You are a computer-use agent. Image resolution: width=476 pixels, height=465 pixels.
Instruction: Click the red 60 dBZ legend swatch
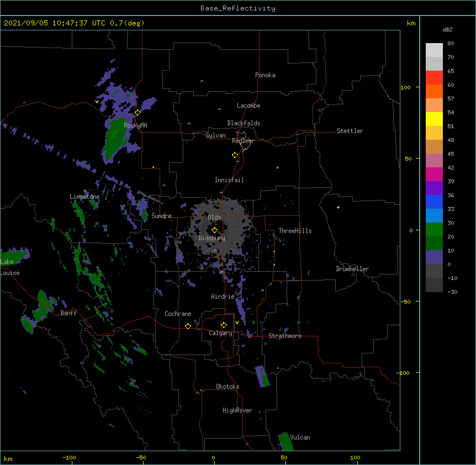click(x=434, y=78)
